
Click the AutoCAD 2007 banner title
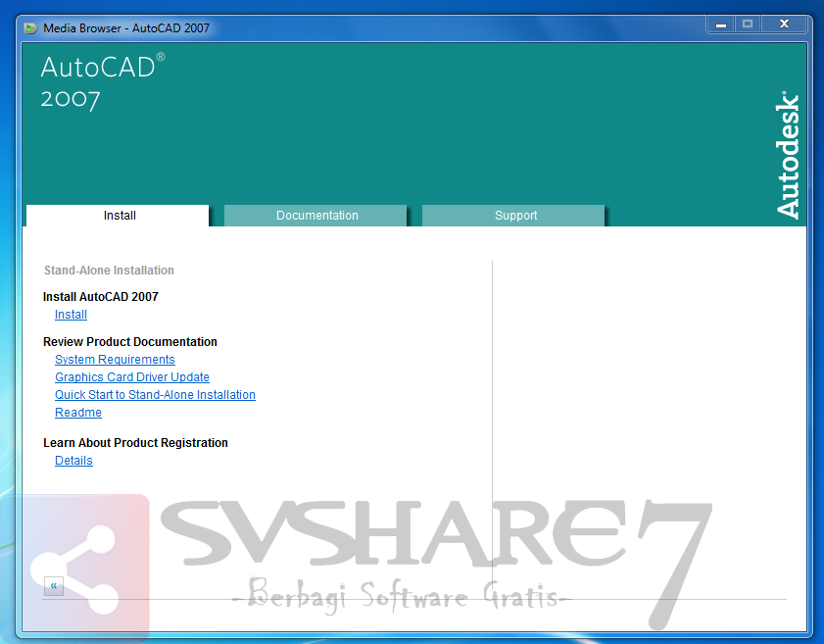click(103, 82)
